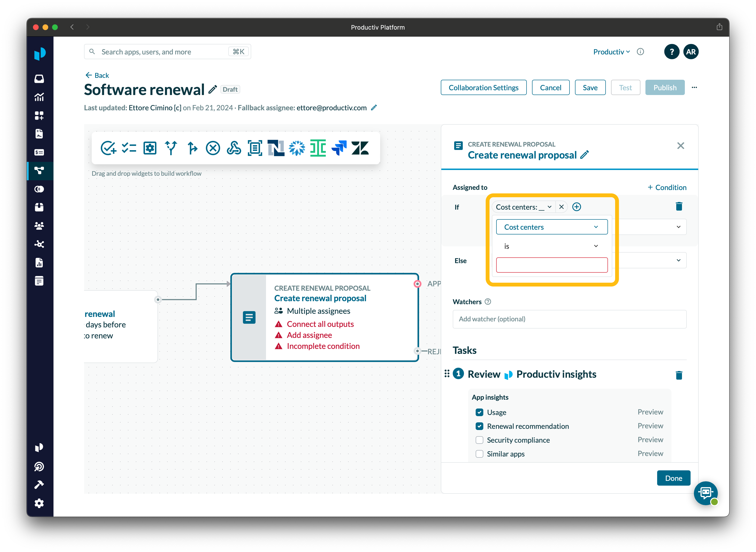Select the Zendesk widget icon
This screenshot has height=552, width=756.
[360, 148]
